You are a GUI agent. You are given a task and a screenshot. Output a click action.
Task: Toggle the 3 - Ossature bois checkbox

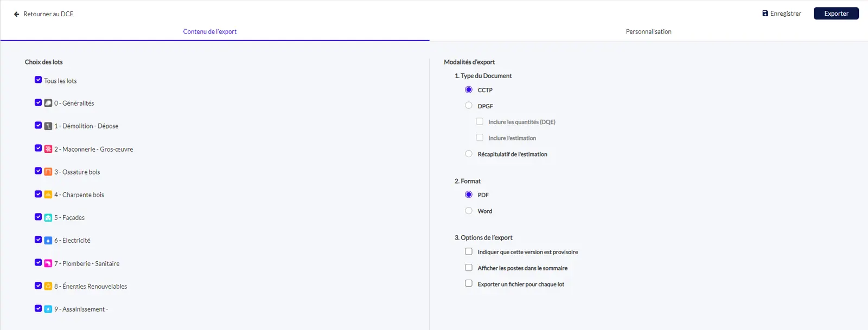[x=38, y=171]
